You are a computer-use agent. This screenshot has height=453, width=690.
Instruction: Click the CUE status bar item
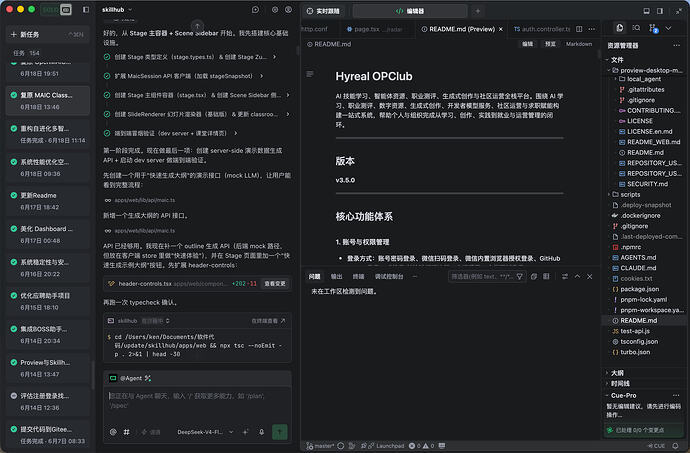(x=656, y=446)
